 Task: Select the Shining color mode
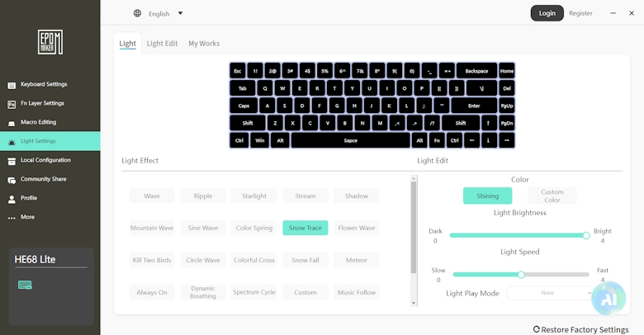tap(487, 196)
